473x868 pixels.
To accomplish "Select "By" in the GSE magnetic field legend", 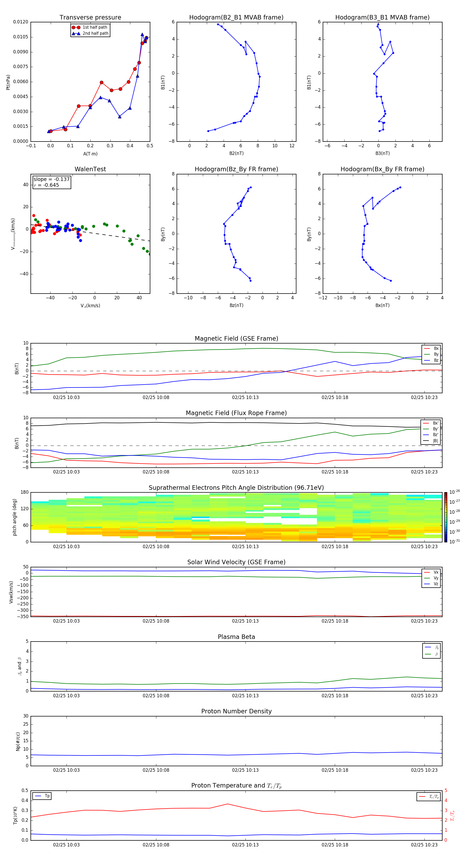I will click(431, 354).
